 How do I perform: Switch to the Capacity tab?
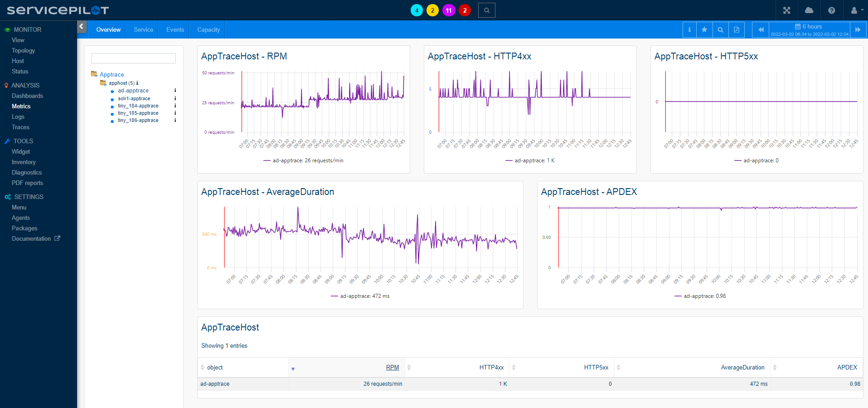pos(207,29)
